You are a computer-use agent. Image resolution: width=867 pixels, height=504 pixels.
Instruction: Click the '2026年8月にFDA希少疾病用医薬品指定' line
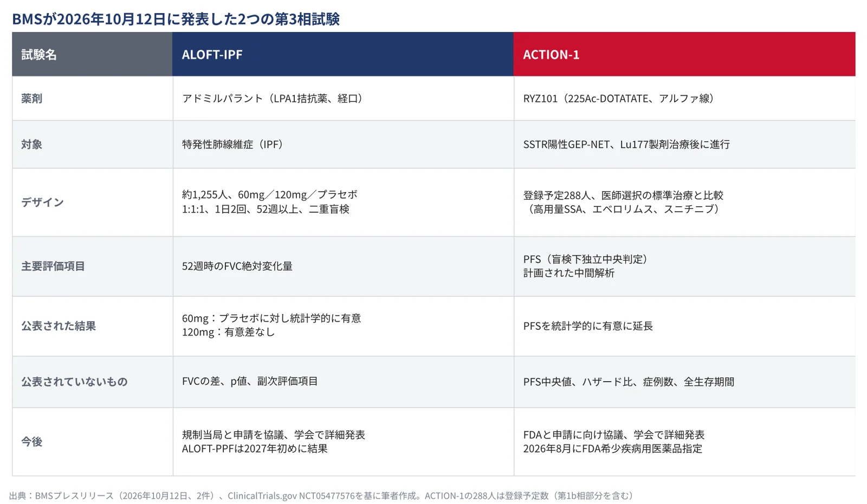pos(613,449)
